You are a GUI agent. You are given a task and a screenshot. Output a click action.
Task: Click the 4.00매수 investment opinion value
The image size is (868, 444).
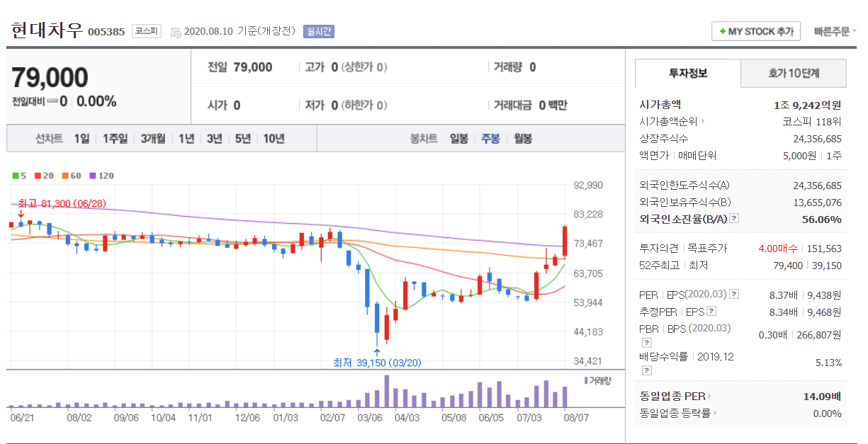point(778,249)
